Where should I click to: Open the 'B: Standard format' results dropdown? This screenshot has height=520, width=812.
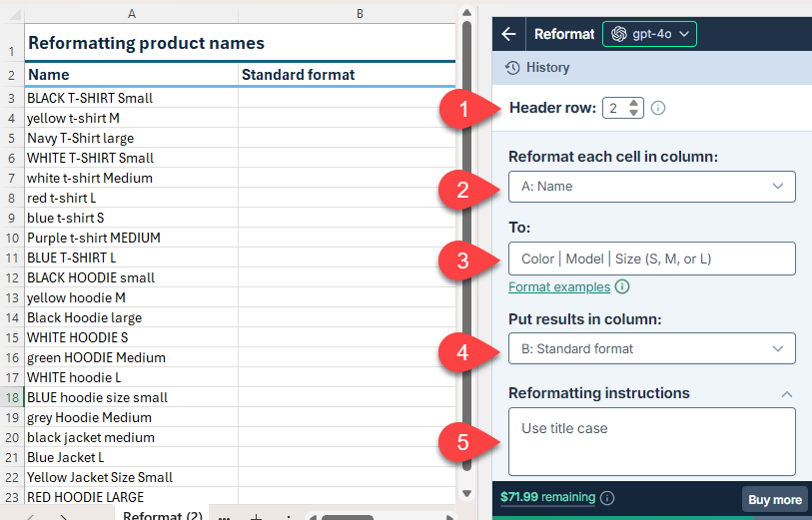[651, 348]
